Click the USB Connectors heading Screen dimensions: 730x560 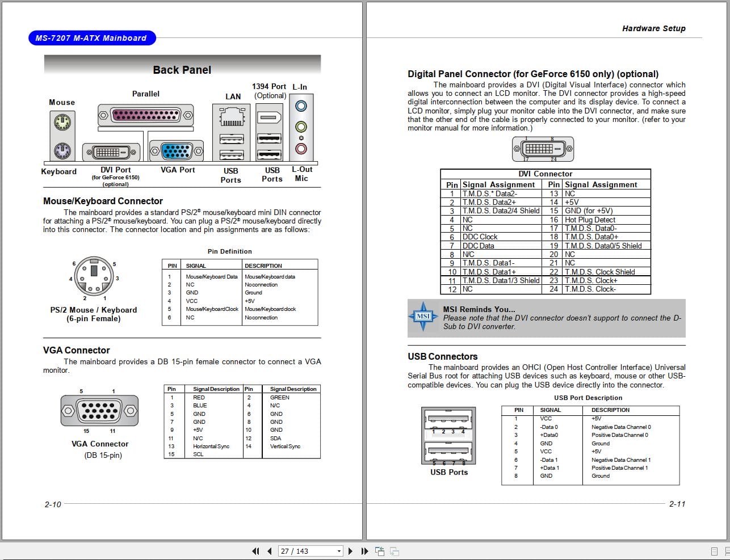443,356
